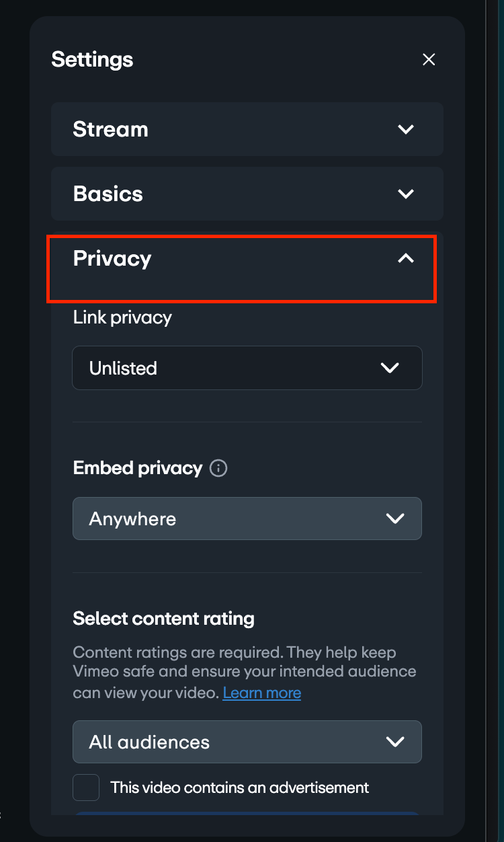504x842 pixels.
Task: Click the Settings heading
Action: pyautogui.click(x=92, y=59)
